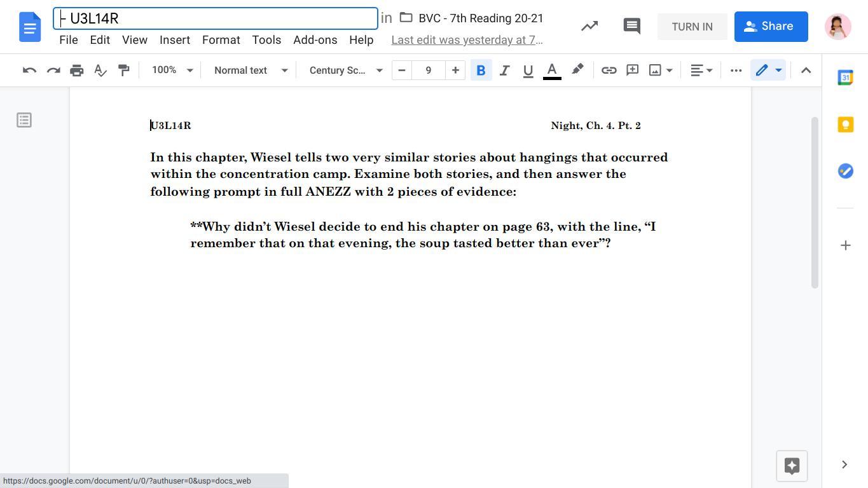The image size is (868, 488).
Task: Show document outline icon
Action: pos(24,120)
